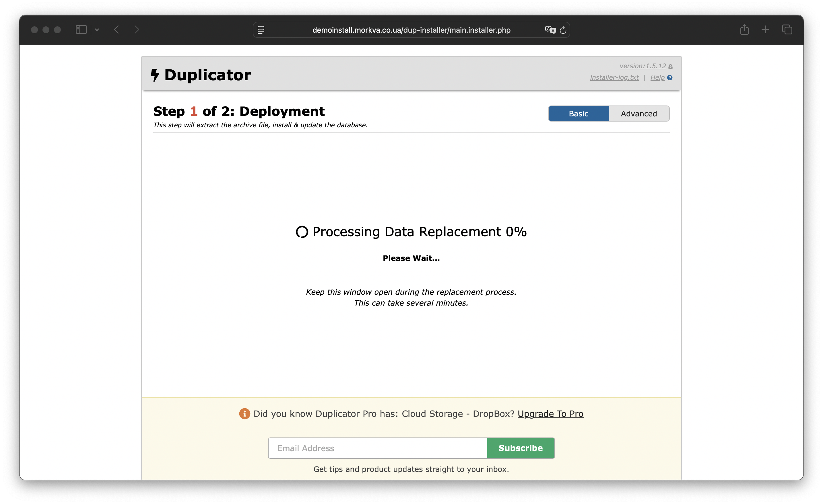Open a new tab with the plus icon

coord(765,30)
